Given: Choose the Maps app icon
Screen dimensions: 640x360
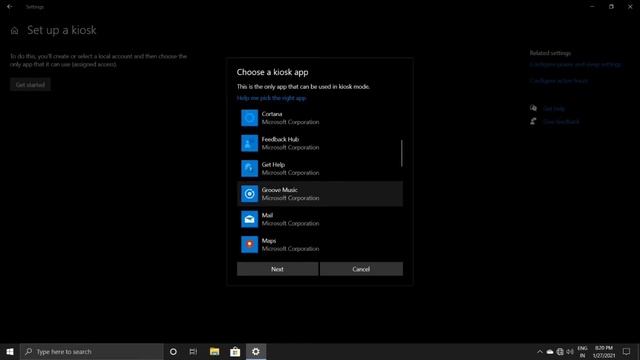Looking at the screenshot, I should [249, 244].
